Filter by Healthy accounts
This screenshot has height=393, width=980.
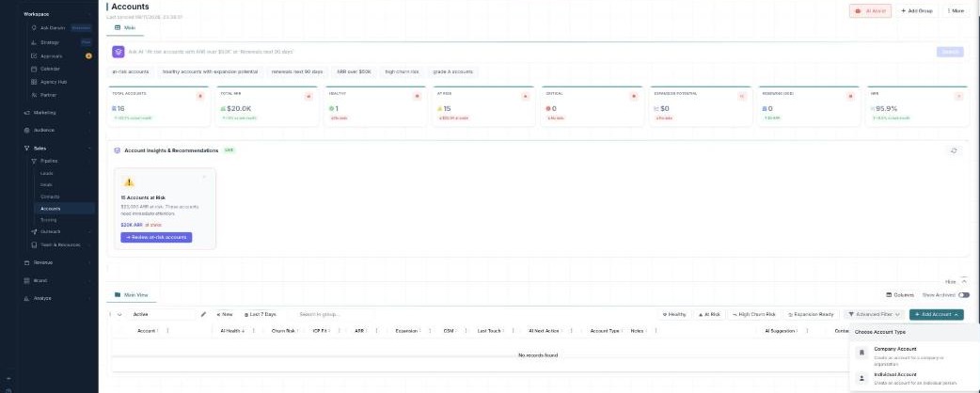point(674,315)
